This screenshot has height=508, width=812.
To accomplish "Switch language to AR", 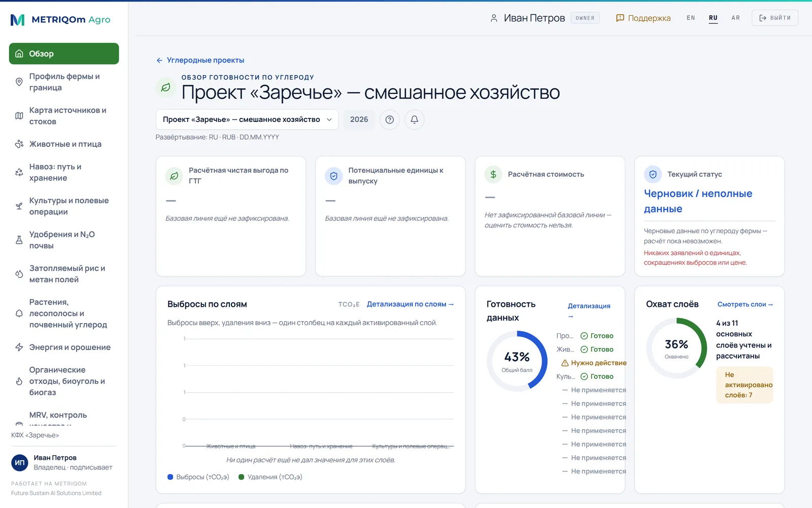I will (735, 18).
